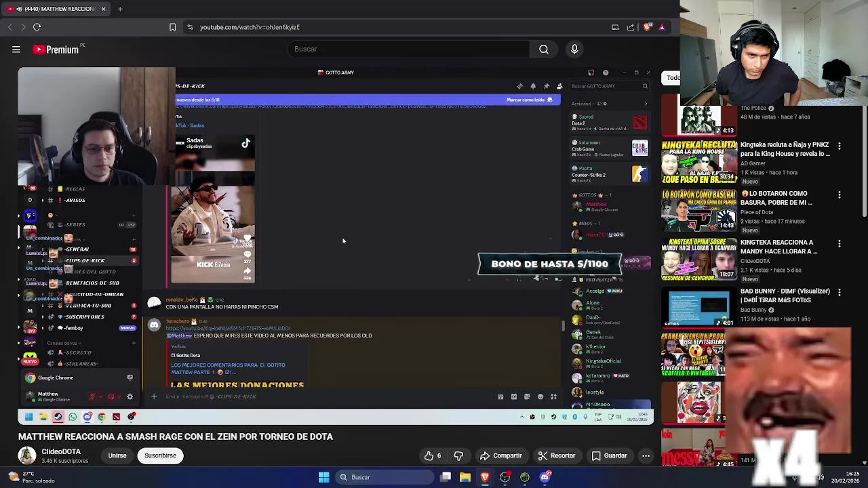Bookmark this page using the bookmark icon

(x=172, y=27)
